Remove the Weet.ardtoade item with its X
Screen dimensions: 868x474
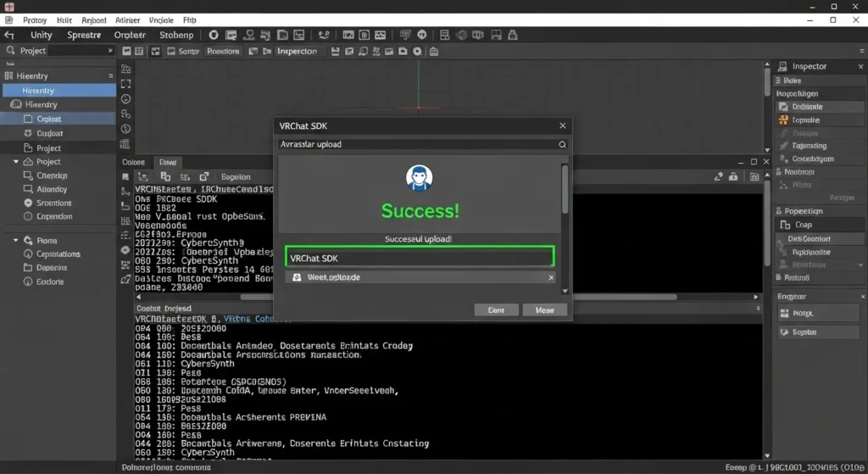click(x=551, y=277)
